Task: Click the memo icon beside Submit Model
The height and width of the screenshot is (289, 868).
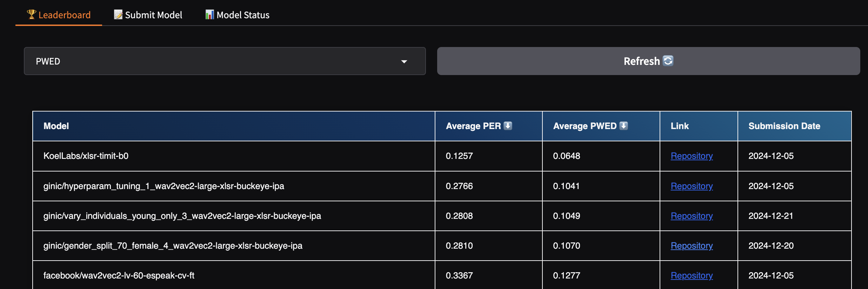Action: tap(118, 14)
